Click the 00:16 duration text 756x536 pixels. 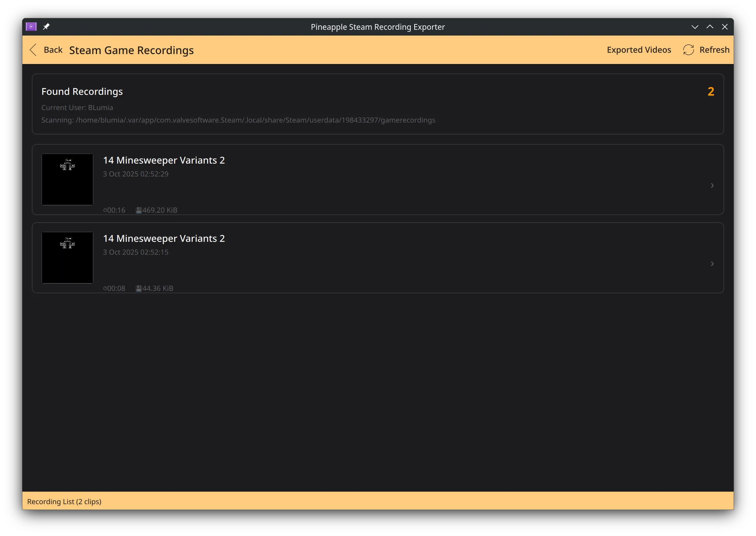pos(116,210)
